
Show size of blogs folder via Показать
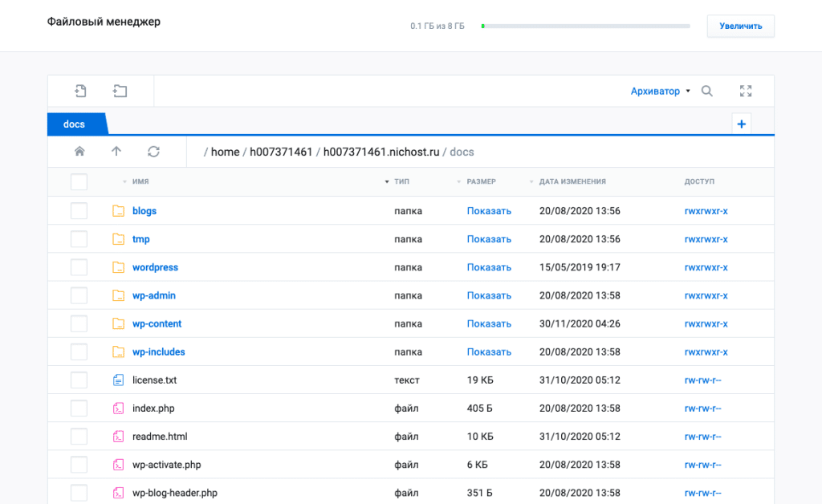pos(489,210)
